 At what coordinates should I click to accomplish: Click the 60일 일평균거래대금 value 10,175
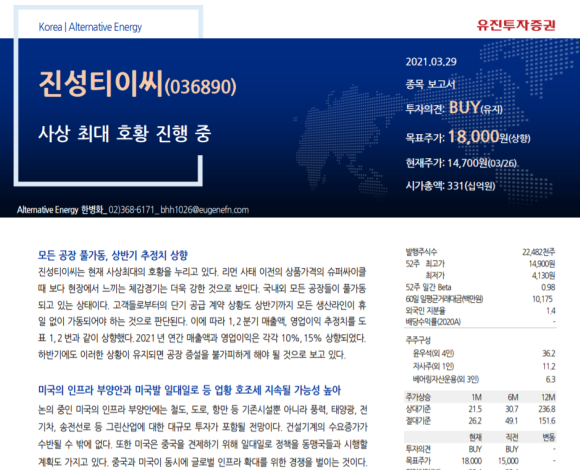pos(543,299)
